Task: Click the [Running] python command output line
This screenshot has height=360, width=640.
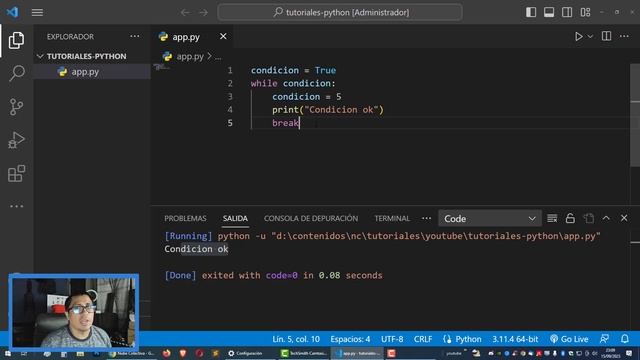Action: pos(382,236)
